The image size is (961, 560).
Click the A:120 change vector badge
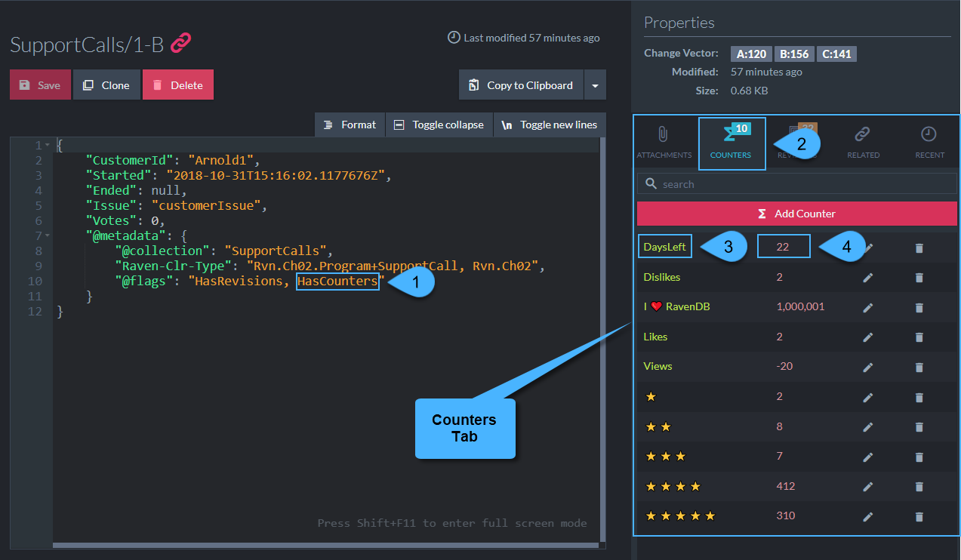pyautogui.click(x=751, y=54)
